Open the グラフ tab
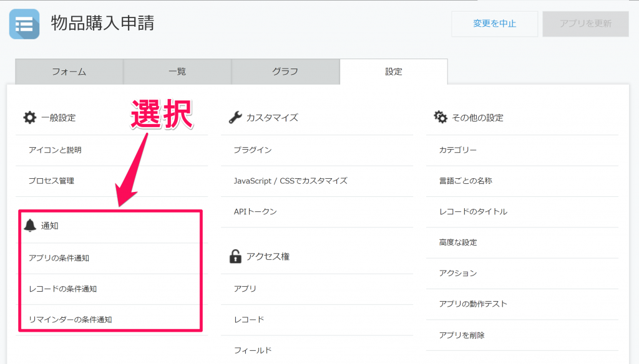The height and width of the screenshot is (364, 639). coord(285,72)
